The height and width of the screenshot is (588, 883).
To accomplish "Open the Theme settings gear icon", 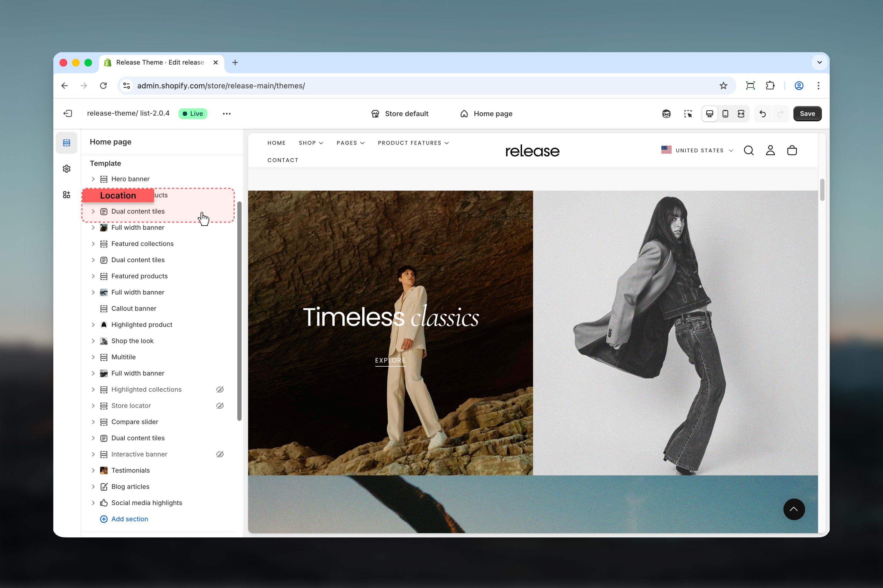I will tap(66, 169).
